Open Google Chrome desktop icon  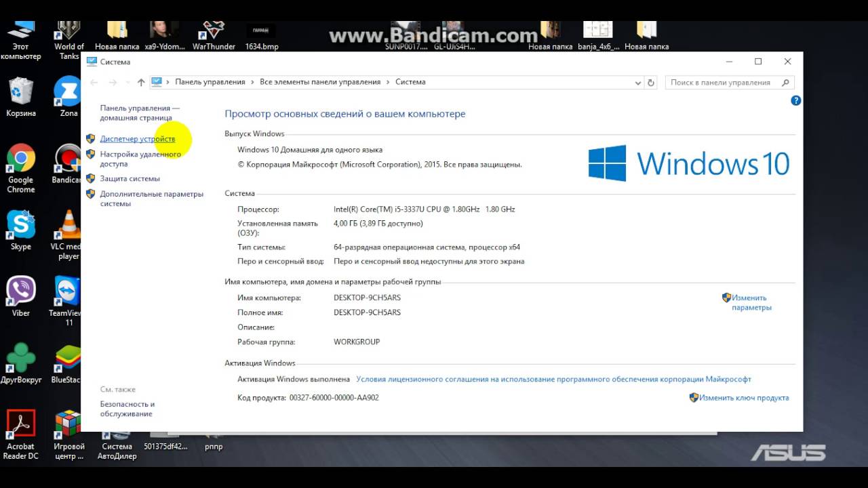pyautogui.click(x=21, y=169)
